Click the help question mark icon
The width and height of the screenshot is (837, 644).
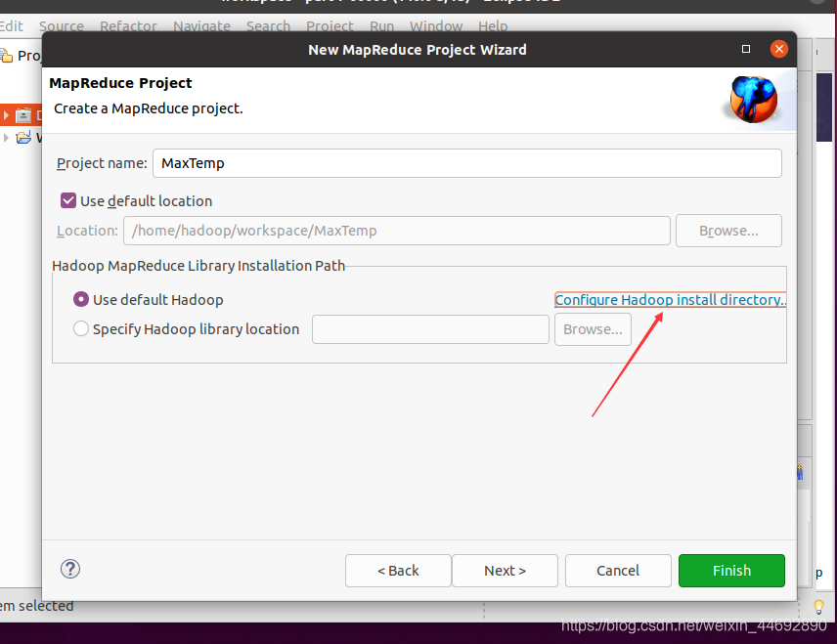click(69, 568)
